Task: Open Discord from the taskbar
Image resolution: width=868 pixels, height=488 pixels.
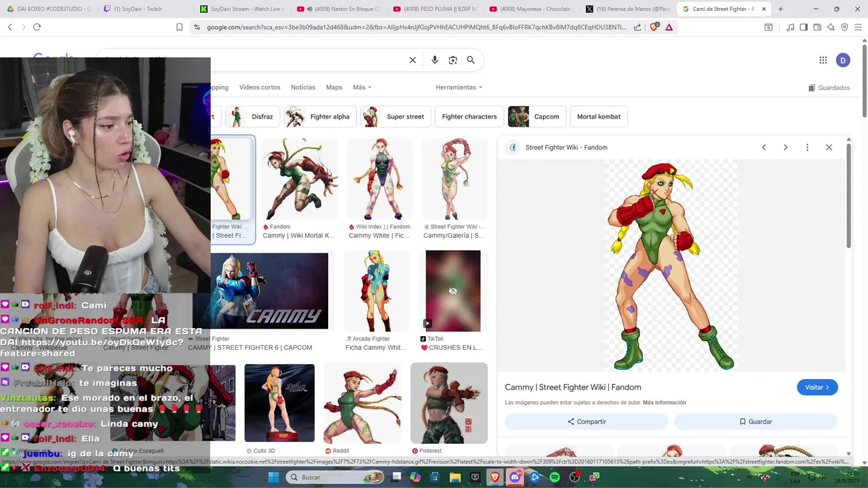Action: [515, 477]
